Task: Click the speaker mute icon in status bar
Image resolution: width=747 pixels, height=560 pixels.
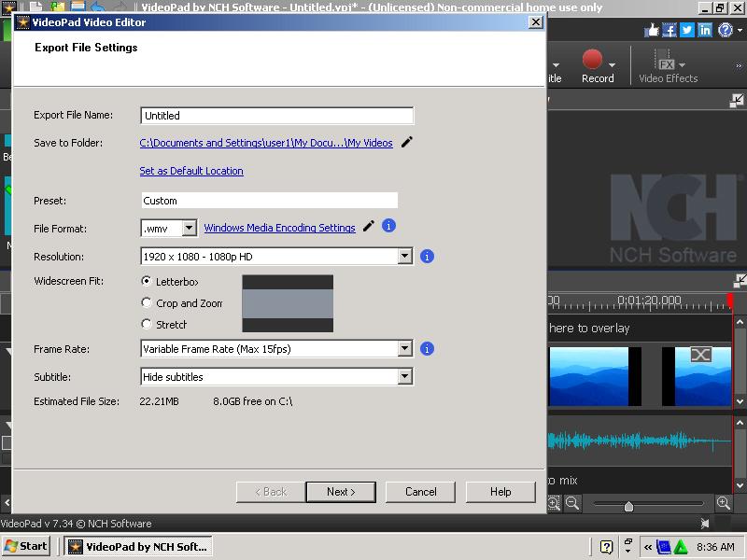Action: click(706, 524)
